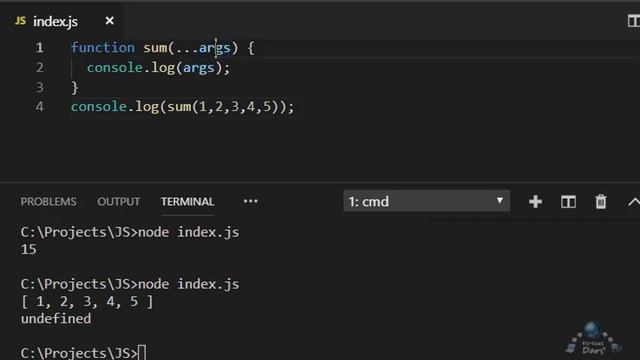Click line number 3 in the gutter

point(40,87)
